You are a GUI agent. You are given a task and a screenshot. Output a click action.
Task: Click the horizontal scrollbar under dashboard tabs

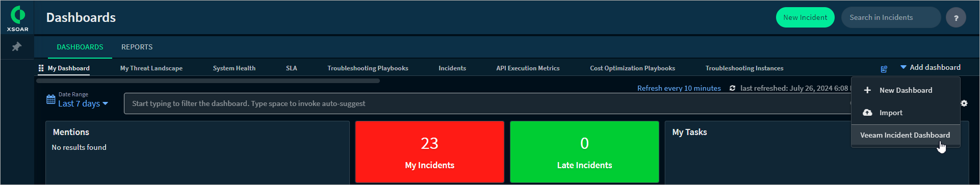208,81
